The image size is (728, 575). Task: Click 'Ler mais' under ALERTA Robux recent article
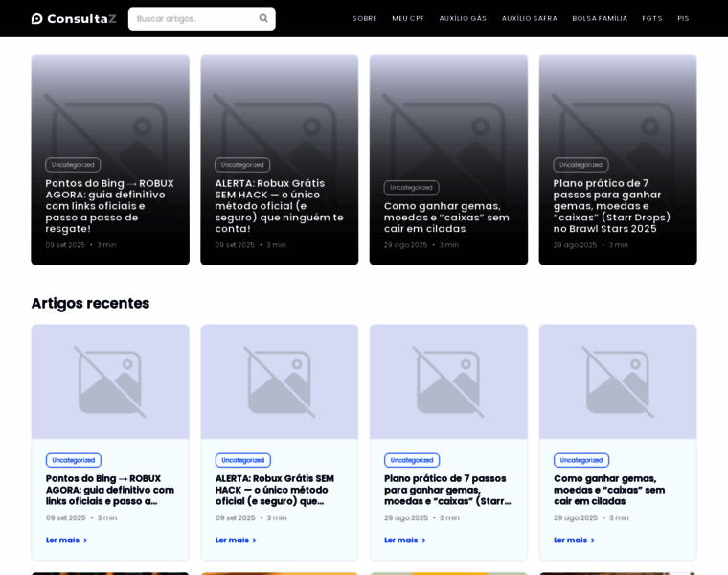tap(236, 540)
